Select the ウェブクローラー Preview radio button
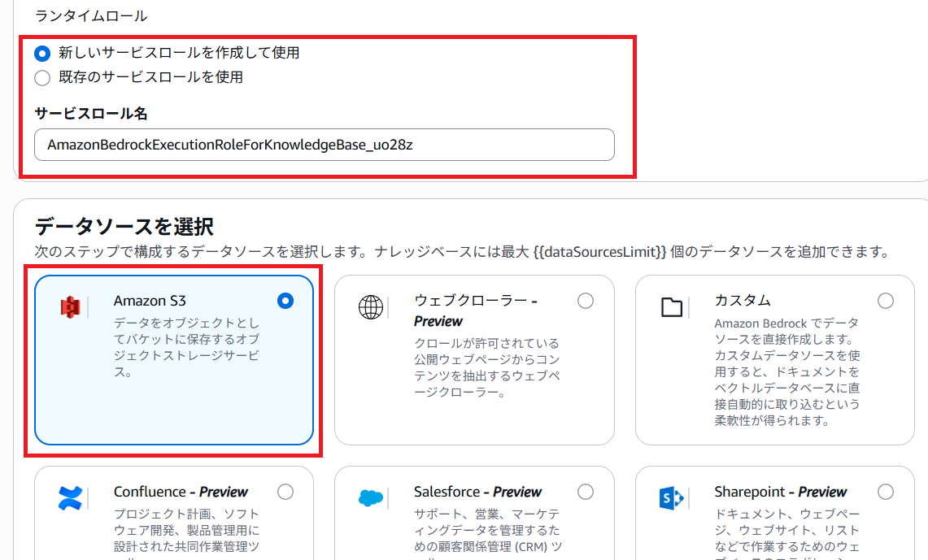This screenshot has width=928, height=560. pyautogui.click(x=586, y=300)
